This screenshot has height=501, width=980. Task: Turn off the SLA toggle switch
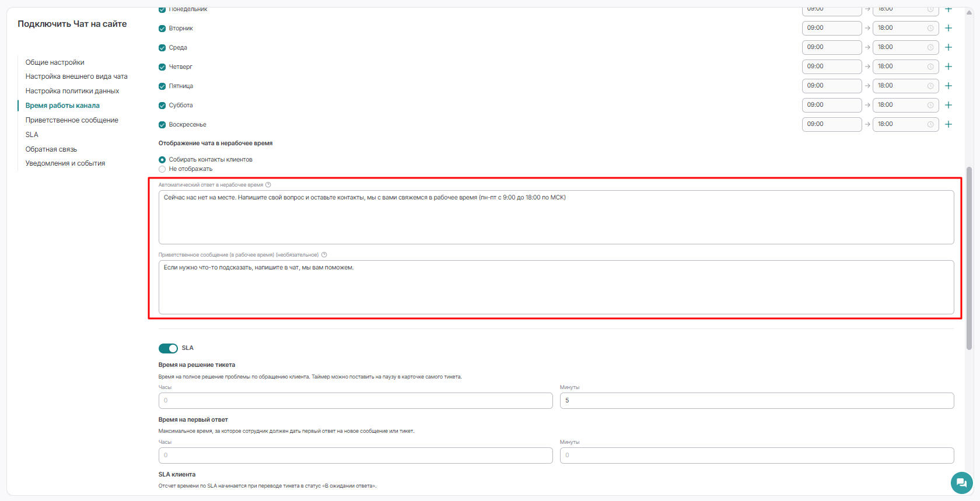(x=168, y=348)
